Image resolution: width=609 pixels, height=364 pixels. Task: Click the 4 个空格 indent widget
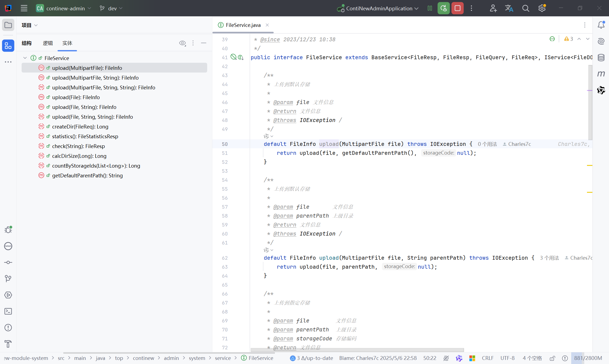(532, 358)
